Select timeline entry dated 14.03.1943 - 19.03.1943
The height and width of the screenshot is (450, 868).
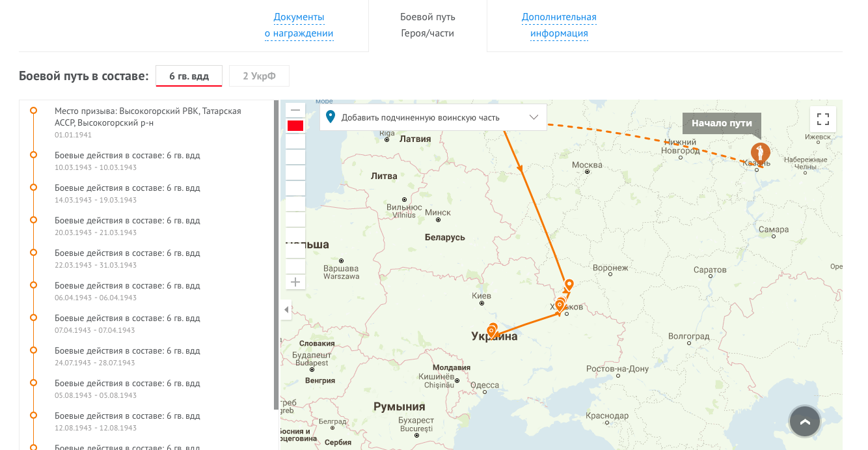pyautogui.click(x=127, y=193)
